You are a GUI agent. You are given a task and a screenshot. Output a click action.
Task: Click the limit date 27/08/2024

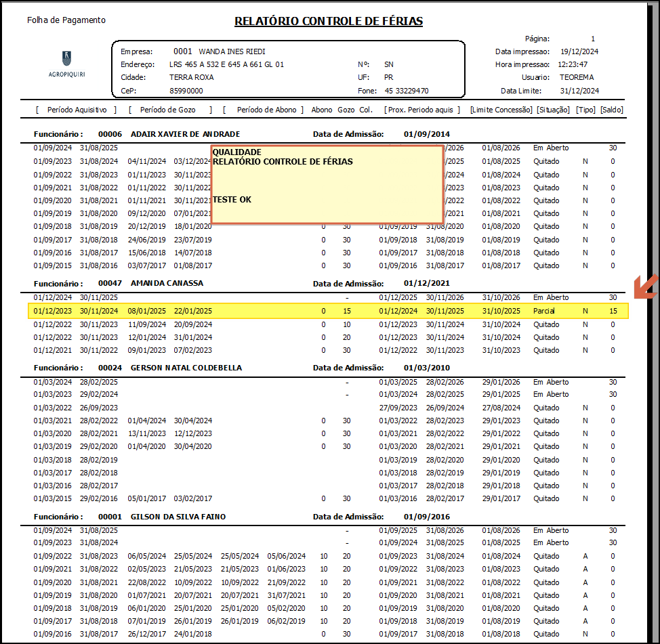(501, 408)
